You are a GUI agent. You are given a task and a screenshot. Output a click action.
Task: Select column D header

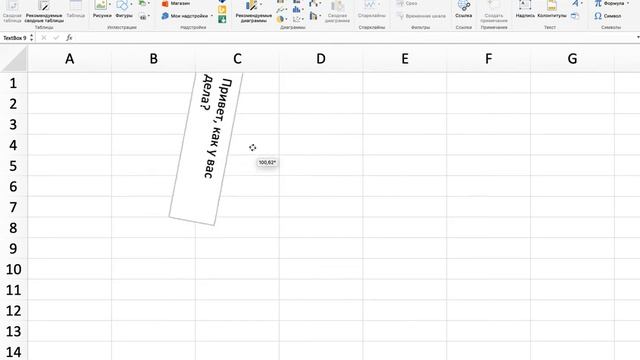(x=321, y=59)
